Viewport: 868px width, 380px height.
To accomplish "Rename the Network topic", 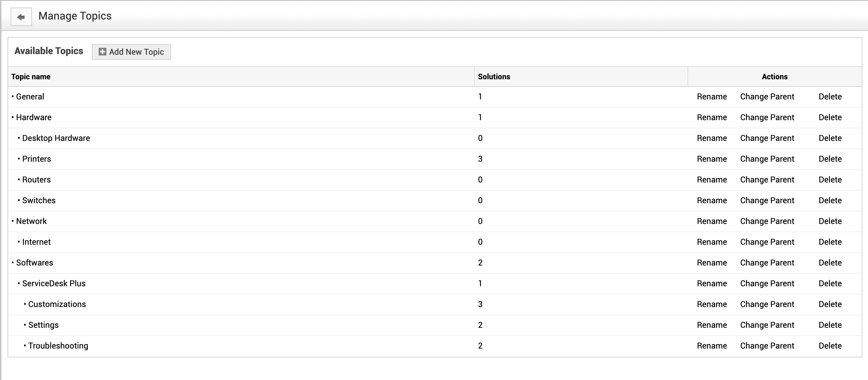I will coord(712,221).
